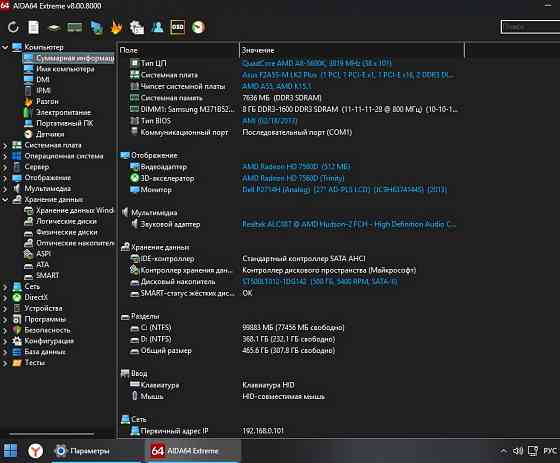Image resolution: width=560 pixels, height=463 pixels.
Task: Expand the Программы tree node
Action: click(5, 319)
